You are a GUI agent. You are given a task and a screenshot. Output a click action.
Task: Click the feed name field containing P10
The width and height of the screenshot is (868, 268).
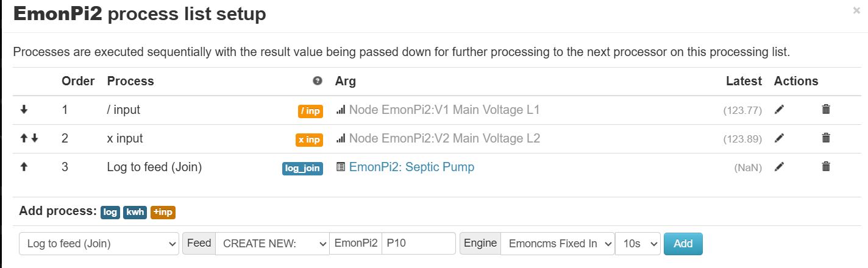(419, 244)
